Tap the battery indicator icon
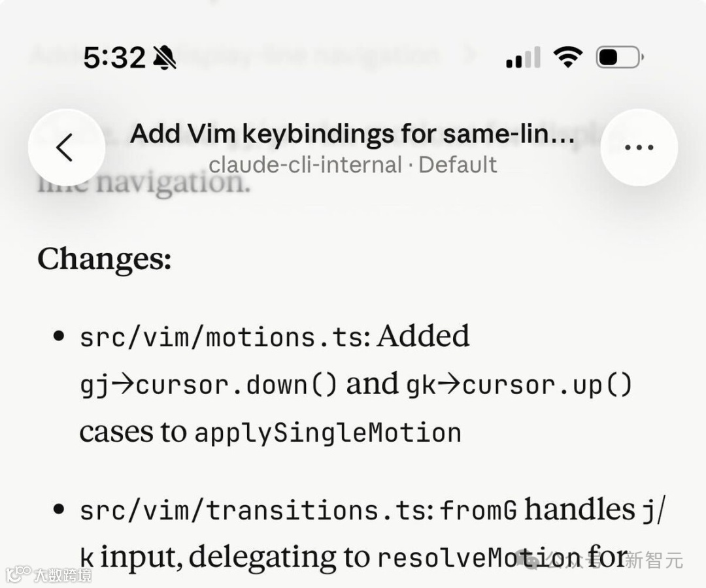706x588 pixels. (x=619, y=57)
